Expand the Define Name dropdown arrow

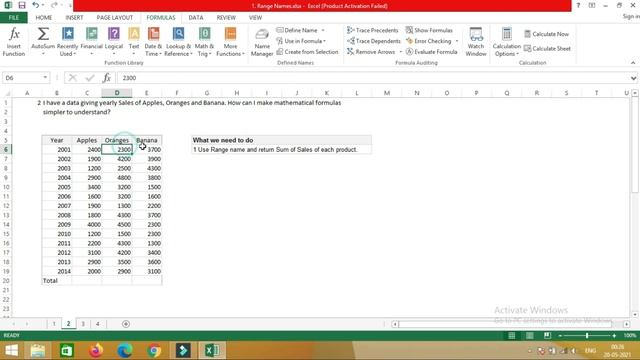[x=323, y=30]
